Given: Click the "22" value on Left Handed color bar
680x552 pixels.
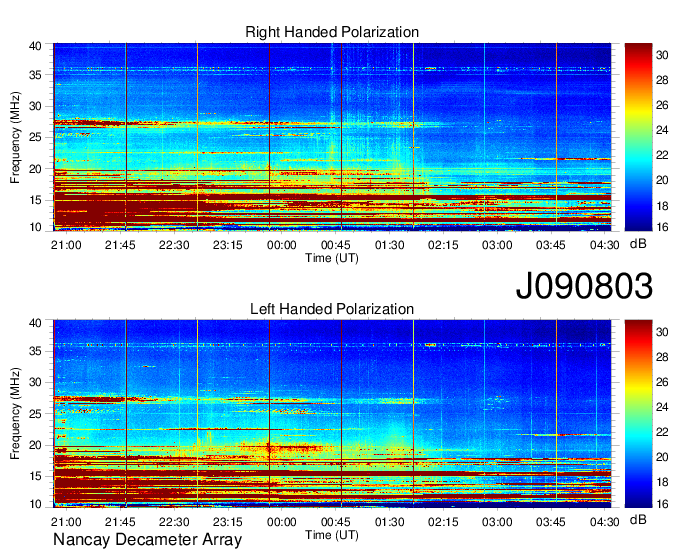Looking at the screenshot, I should (x=662, y=431).
